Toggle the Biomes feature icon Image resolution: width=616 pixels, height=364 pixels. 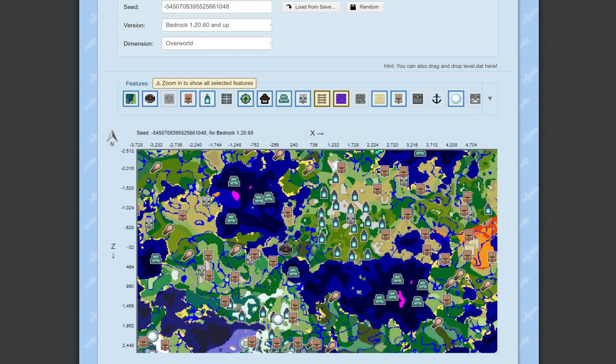(131, 99)
